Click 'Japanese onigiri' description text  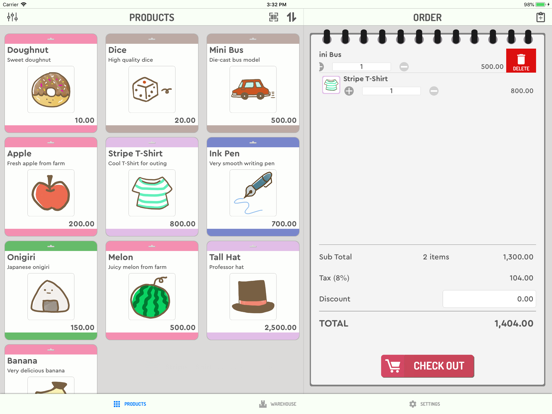pos(28,267)
